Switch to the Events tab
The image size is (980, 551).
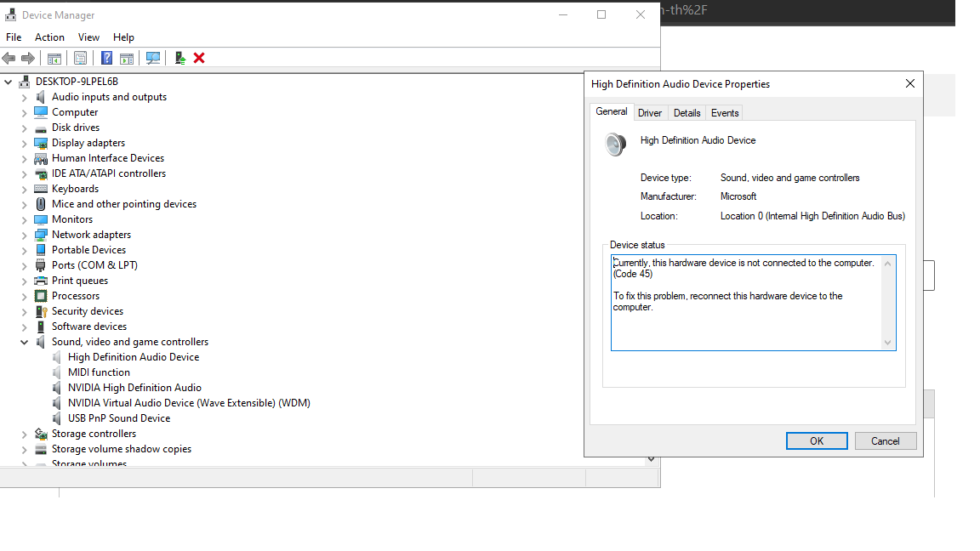pyautogui.click(x=725, y=113)
